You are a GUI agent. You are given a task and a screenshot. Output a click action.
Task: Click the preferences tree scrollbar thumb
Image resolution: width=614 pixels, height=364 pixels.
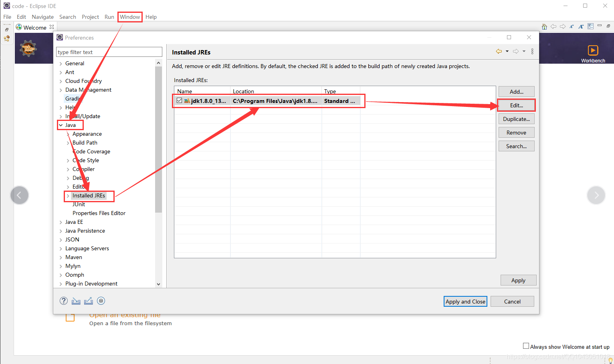click(159, 139)
